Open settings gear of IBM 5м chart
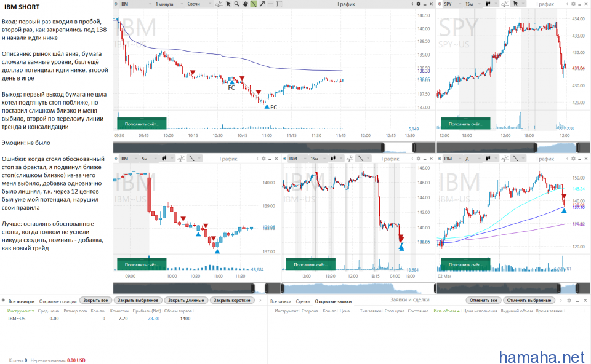 (263, 159)
